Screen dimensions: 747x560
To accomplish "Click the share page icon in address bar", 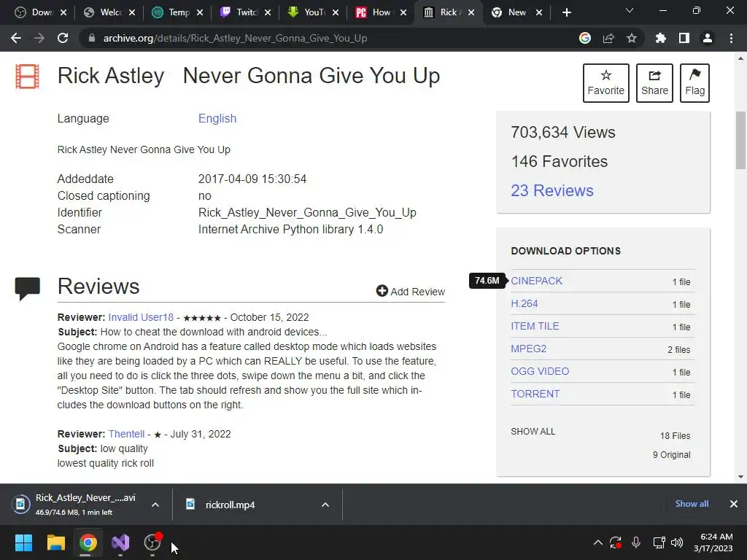I will [x=608, y=38].
